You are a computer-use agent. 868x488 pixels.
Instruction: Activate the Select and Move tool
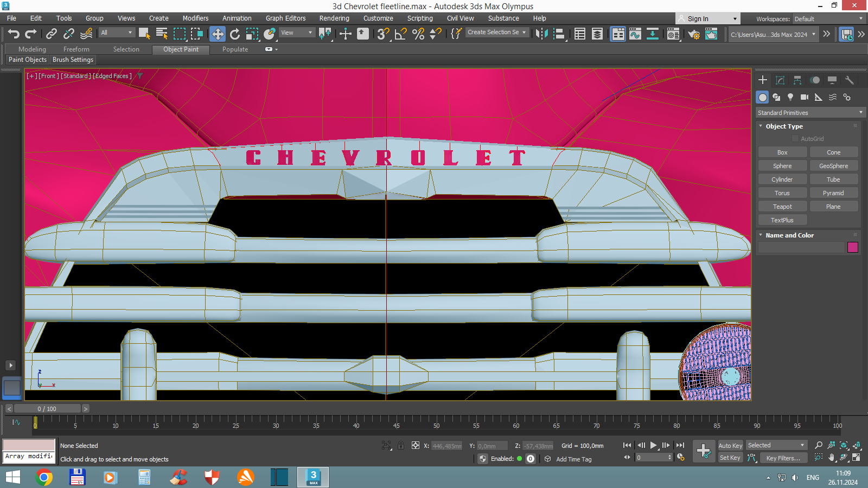[x=218, y=34]
